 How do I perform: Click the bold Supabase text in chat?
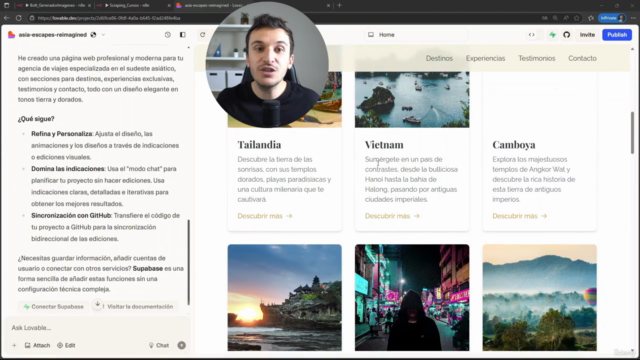coord(148,269)
